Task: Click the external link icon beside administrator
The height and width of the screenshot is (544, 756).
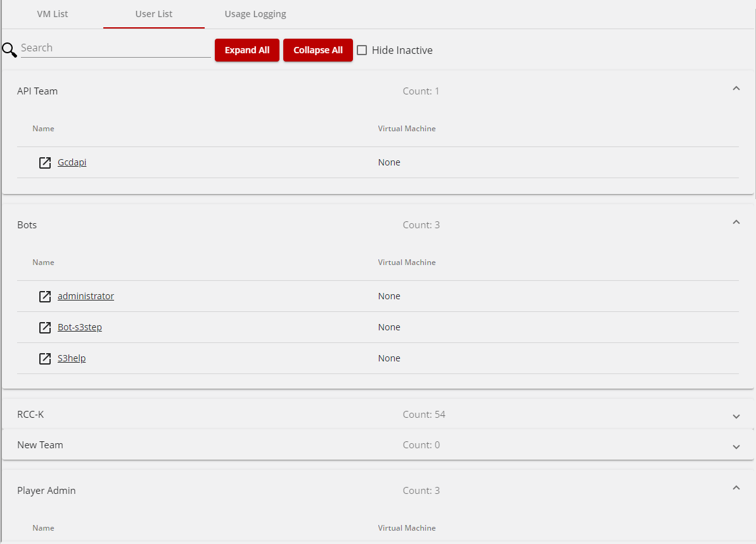Action: pos(45,296)
